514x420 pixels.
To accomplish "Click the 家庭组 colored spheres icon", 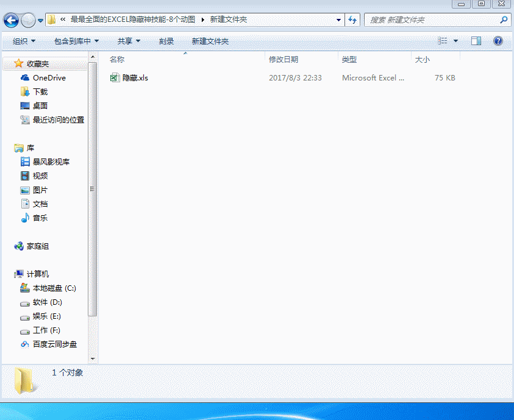I will (x=19, y=246).
